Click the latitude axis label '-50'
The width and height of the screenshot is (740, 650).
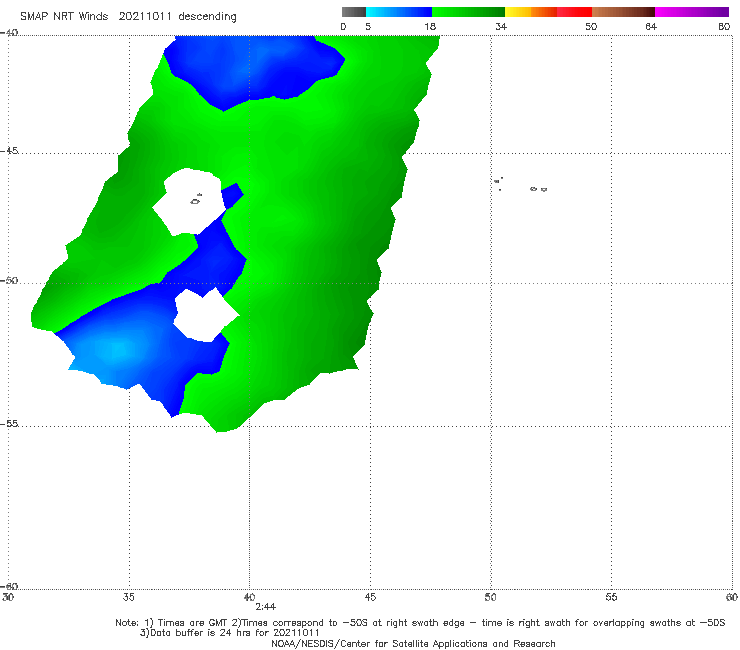coord(9,280)
